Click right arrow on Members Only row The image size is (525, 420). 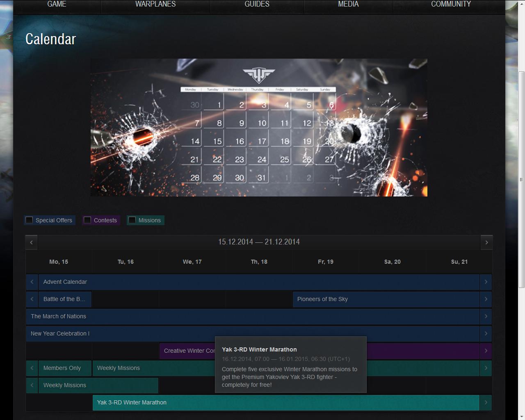tap(486, 368)
